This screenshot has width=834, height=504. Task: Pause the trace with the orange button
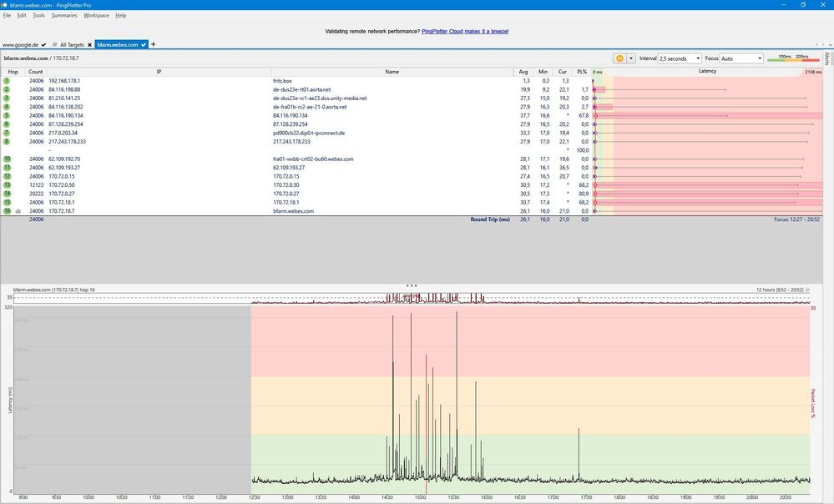pyautogui.click(x=619, y=58)
